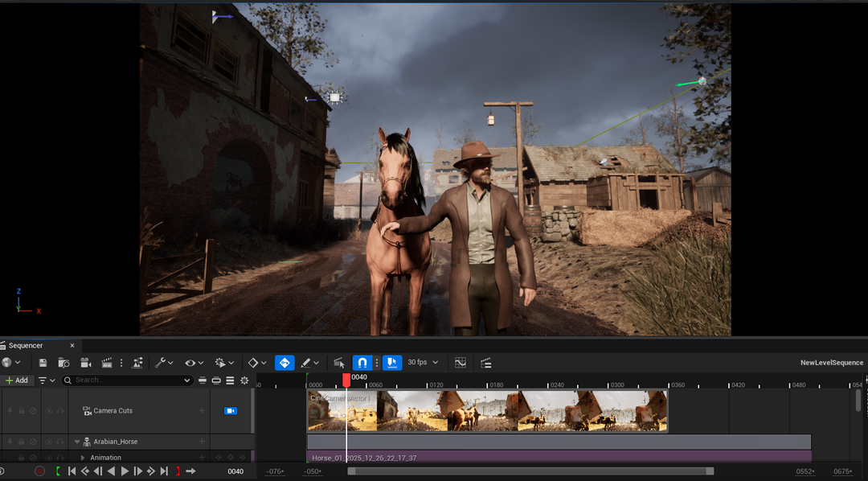The width and height of the screenshot is (868, 481).
Task: Close the Sequencer tab
Action: click(72, 346)
